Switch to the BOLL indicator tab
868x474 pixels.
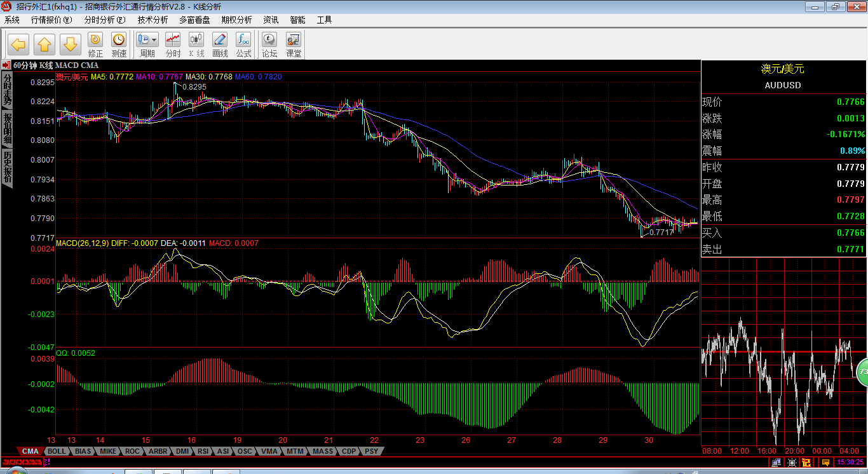coord(57,451)
